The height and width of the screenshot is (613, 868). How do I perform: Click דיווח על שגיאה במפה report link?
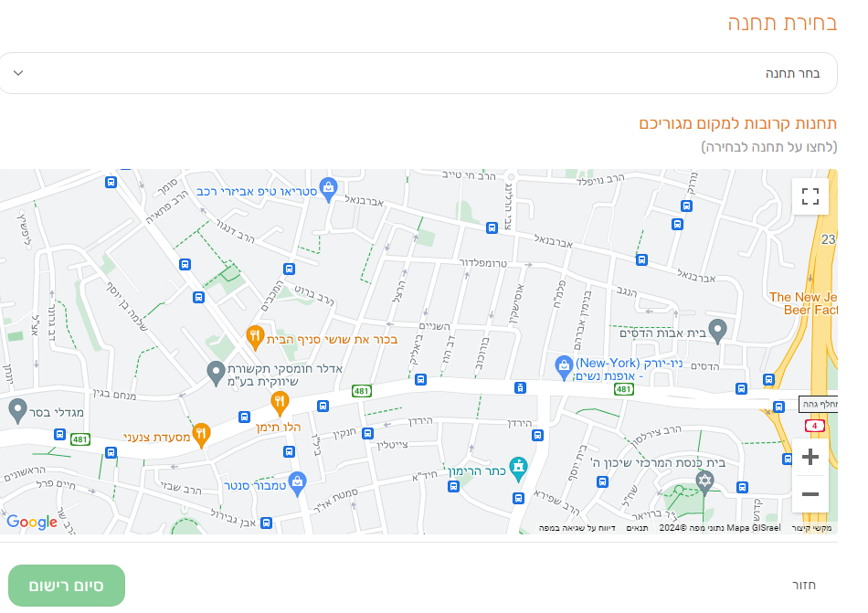click(x=577, y=528)
